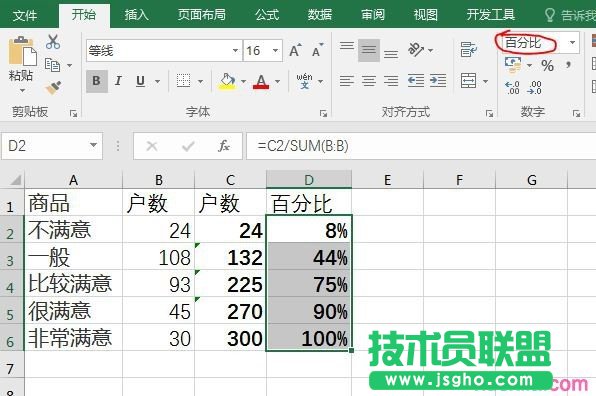
Task: Switch to the 页面布局 tab
Action: pyautogui.click(x=202, y=15)
